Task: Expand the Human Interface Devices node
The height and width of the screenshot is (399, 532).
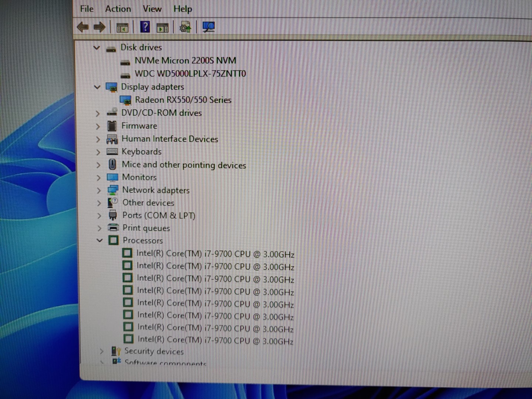Action: pos(98,139)
